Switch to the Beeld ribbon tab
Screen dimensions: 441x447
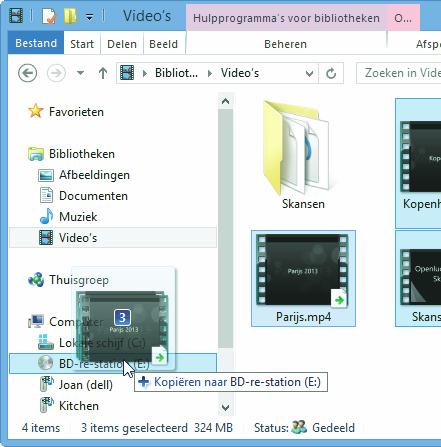(x=163, y=44)
